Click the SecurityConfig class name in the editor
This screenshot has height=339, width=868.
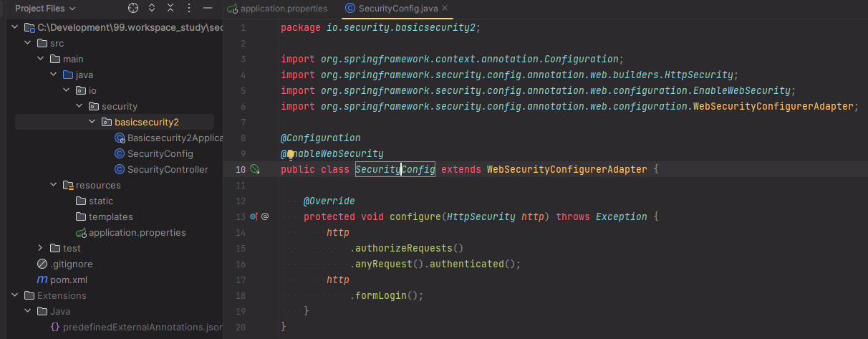coord(395,169)
